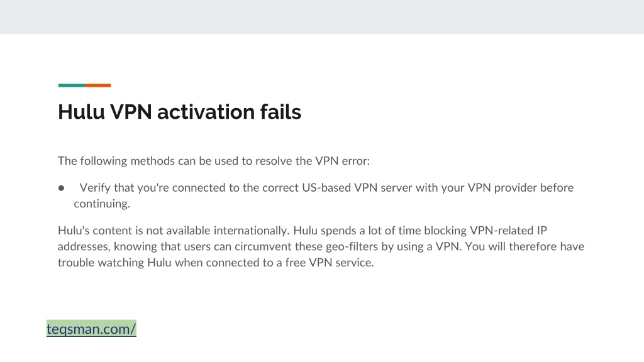Click the grey header band at top

tap(322, 17)
